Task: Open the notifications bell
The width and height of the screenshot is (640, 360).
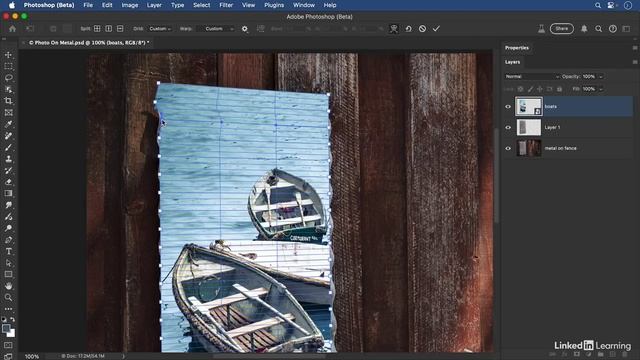Action: pyautogui.click(x=584, y=29)
